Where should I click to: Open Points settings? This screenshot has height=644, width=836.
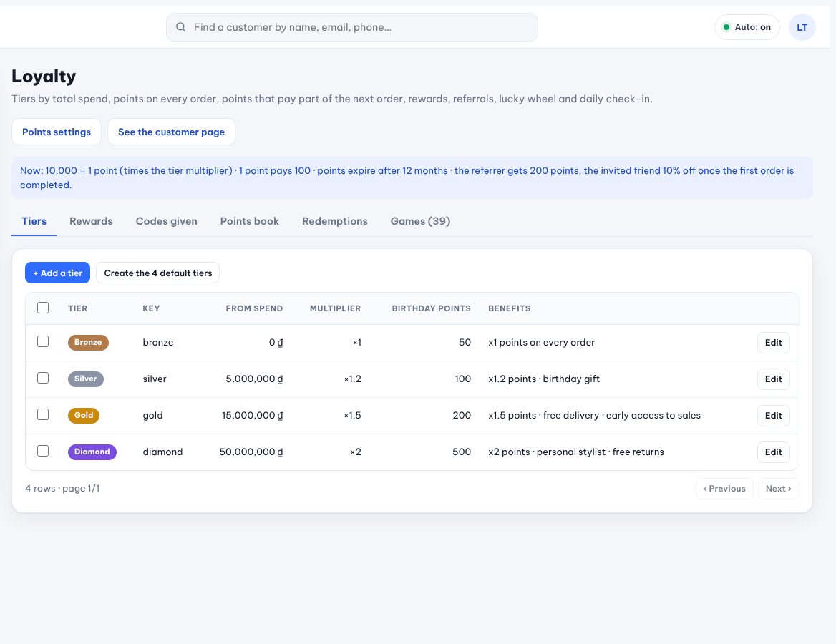point(57,132)
